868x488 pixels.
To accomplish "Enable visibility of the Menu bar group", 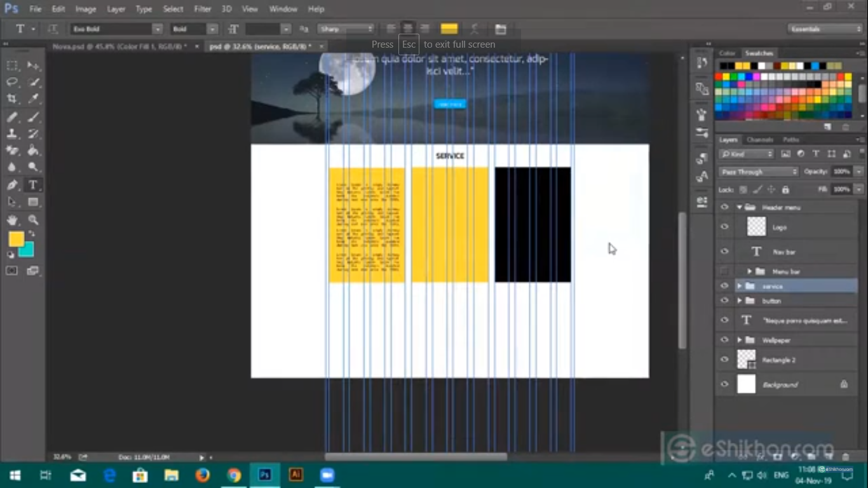I will click(724, 271).
